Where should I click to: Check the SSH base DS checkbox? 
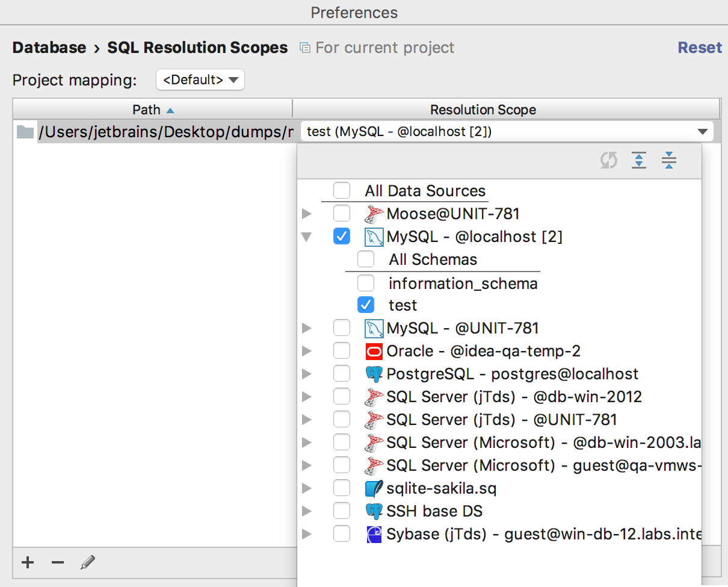click(342, 511)
